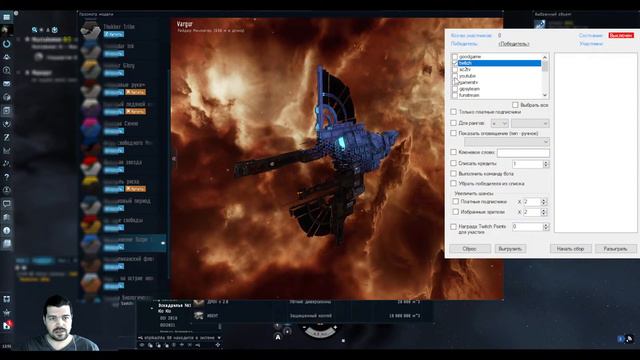
Task: Tick the youtube checkbox
Action: coord(455,76)
